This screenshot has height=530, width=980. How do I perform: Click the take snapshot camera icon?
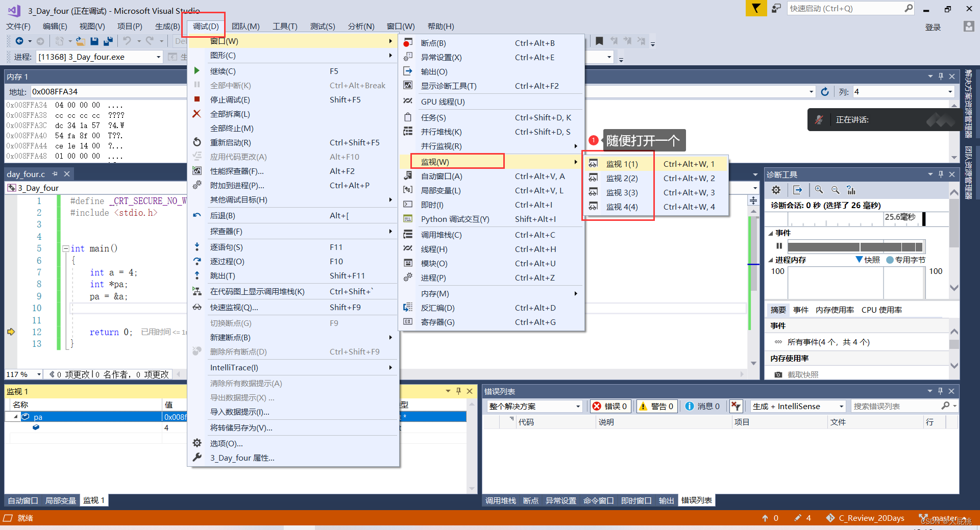pos(778,374)
